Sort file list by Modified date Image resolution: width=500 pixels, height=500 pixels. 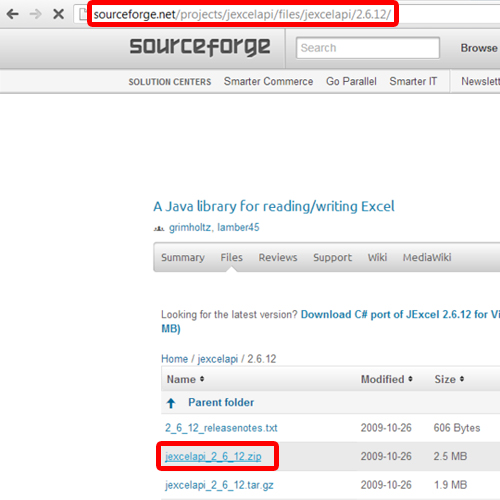click(x=387, y=379)
